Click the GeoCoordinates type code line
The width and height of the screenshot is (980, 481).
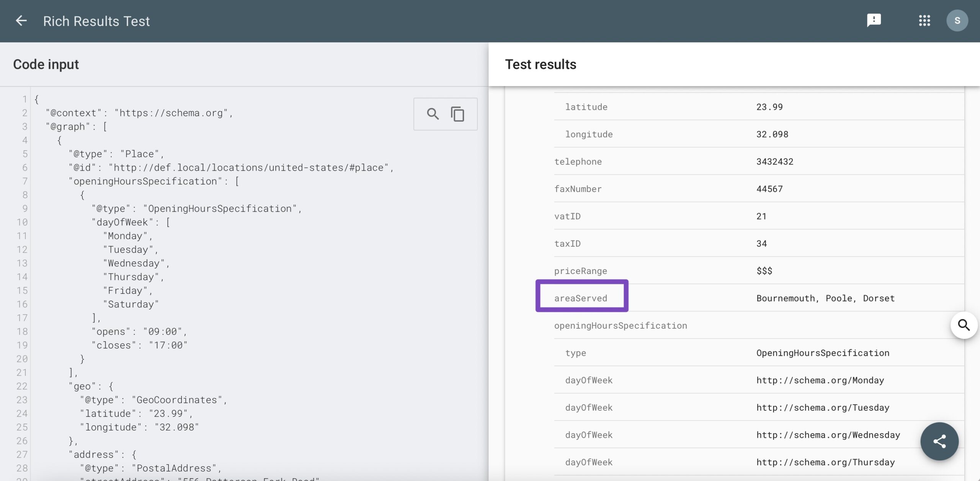pos(154,400)
